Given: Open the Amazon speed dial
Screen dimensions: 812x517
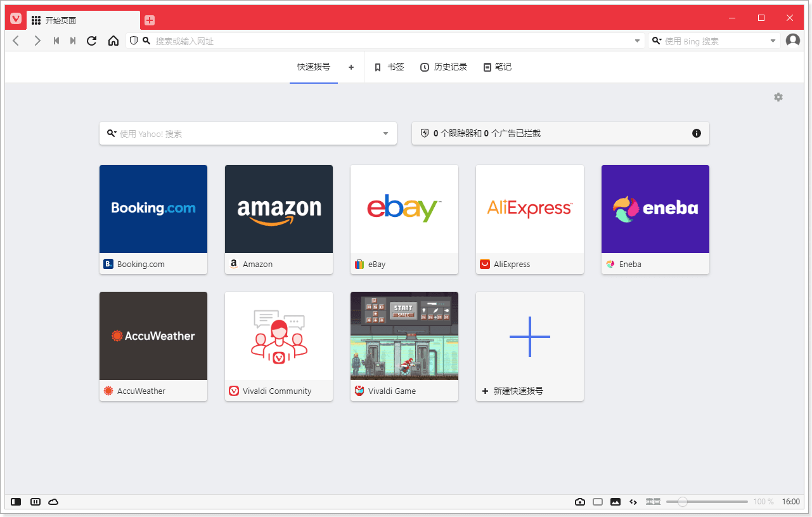Looking at the screenshot, I should pyautogui.click(x=279, y=219).
